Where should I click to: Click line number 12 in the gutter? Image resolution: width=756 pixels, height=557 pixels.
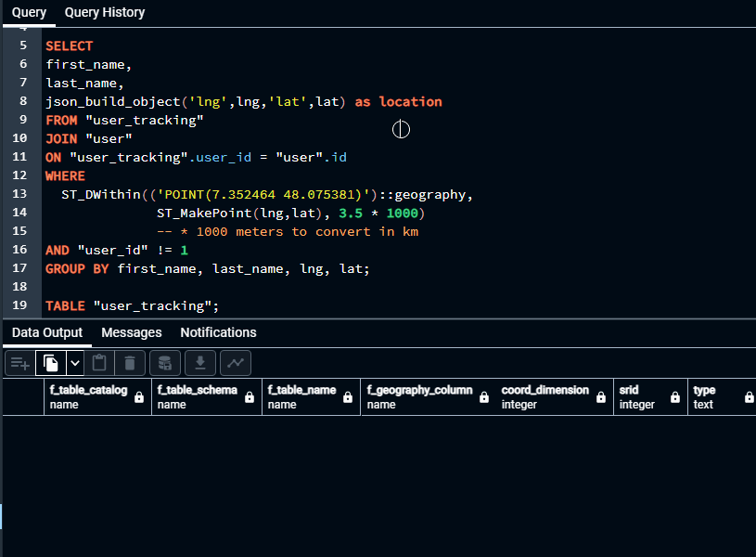click(x=19, y=175)
